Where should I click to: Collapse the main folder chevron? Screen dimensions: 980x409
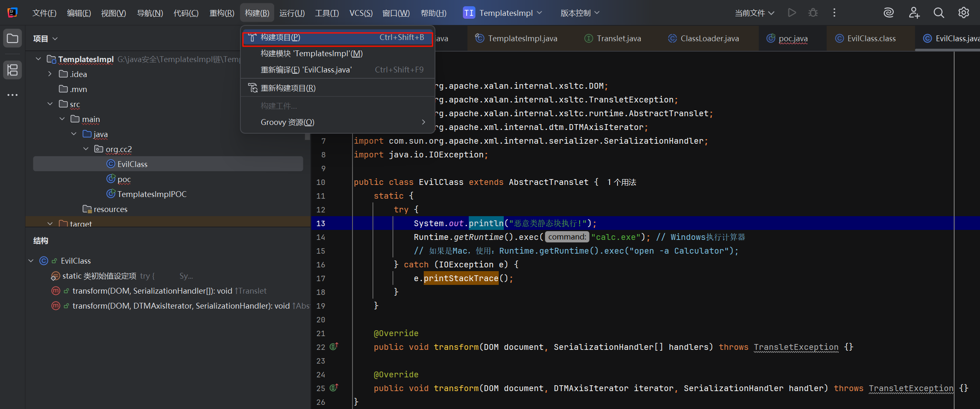point(62,119)
